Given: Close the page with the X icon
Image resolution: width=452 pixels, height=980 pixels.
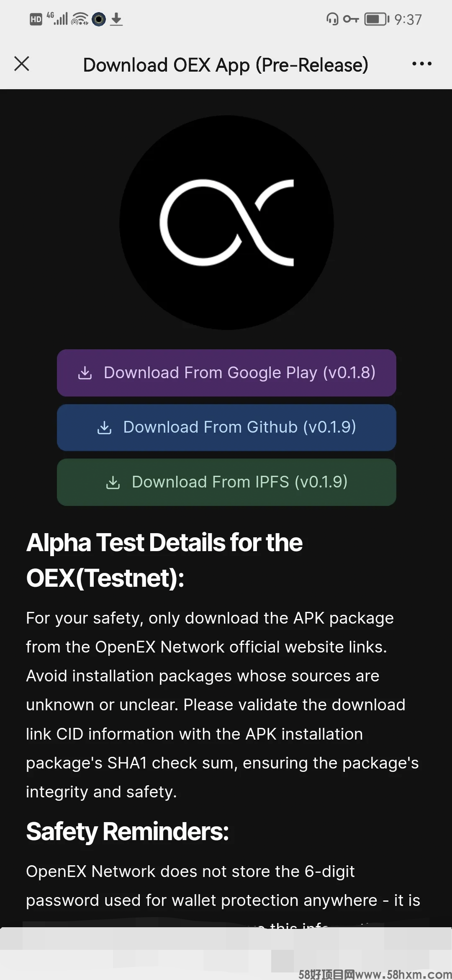Looking at the screenshot, I should [x=22, y=64].
